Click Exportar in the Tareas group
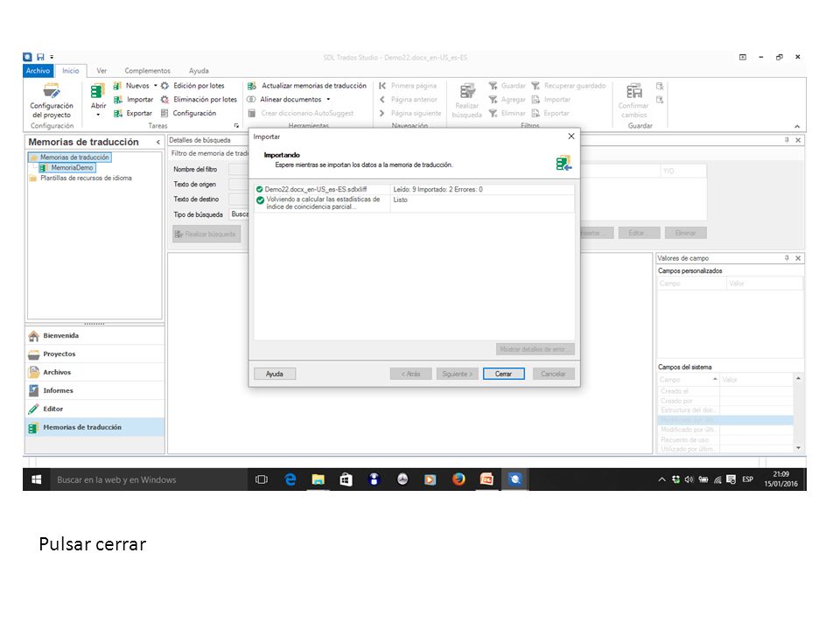Screen dimensions: 840x630 (133, 114)
